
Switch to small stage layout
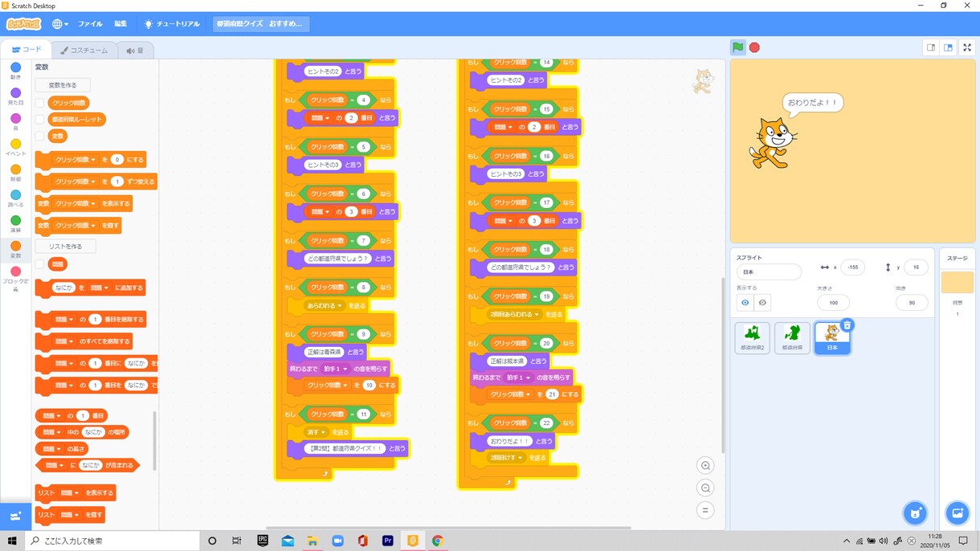click(931, 47)
